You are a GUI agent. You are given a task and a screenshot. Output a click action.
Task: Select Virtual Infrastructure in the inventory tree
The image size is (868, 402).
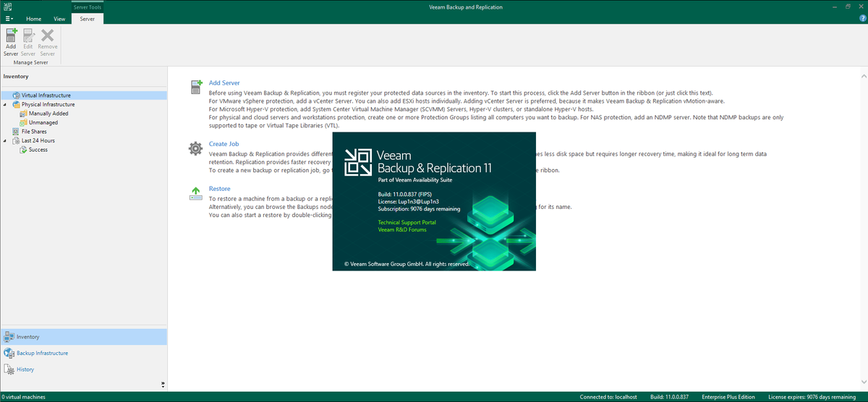point(84,95)
